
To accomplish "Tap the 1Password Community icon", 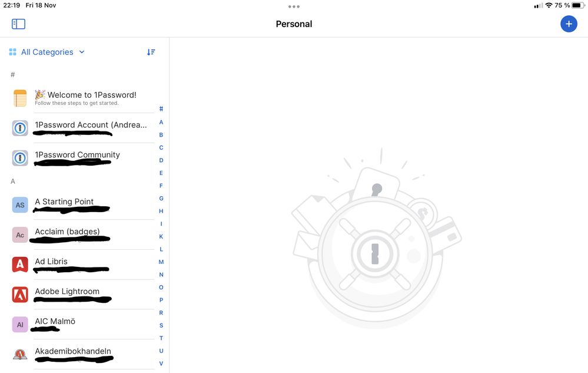I will pyautogui.click(x=20, y=158).
